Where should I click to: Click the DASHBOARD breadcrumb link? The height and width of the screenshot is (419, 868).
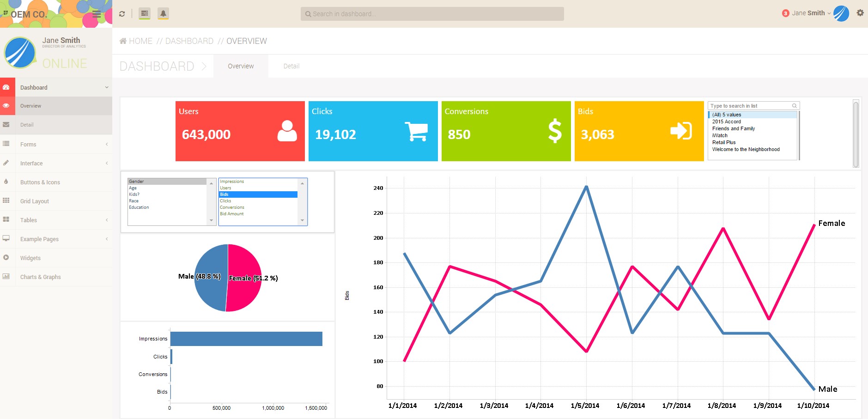tap(189, 41)
